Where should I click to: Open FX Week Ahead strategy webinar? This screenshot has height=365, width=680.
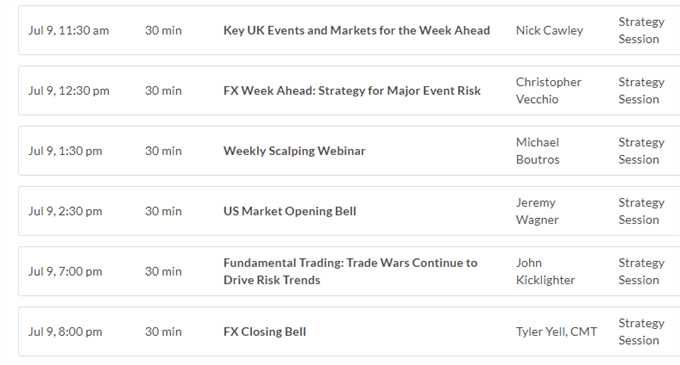[x=352, y=91]
